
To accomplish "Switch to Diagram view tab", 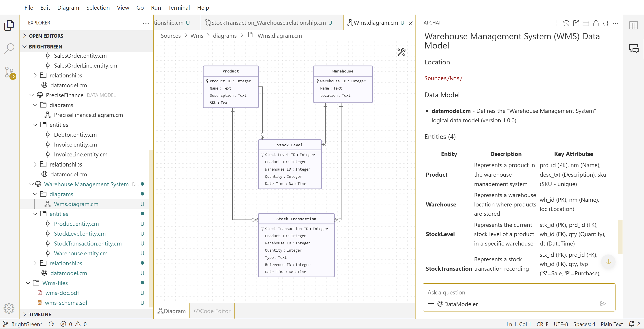I will point(172,311).
